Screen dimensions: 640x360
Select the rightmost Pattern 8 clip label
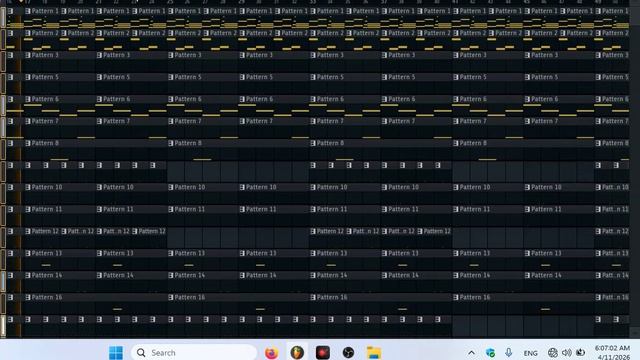616,143
